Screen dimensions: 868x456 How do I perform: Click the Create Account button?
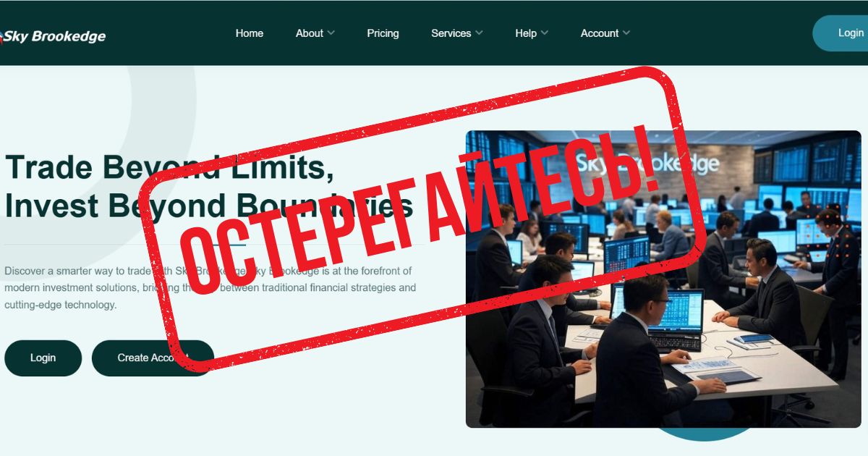click(153, 358)
